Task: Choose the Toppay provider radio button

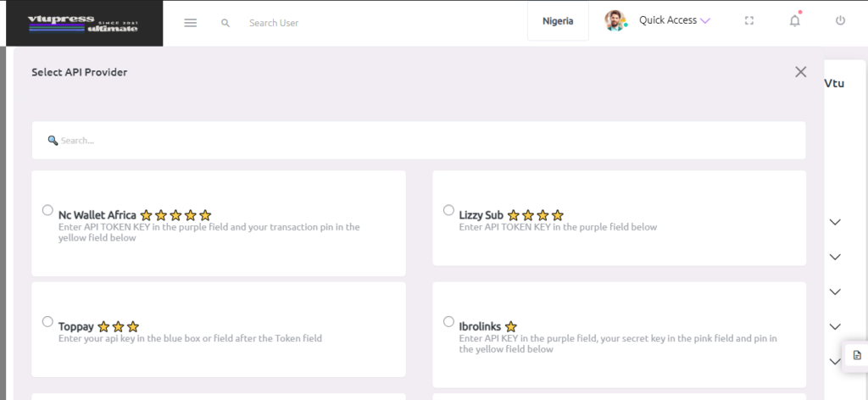Action: pos(47,321)
